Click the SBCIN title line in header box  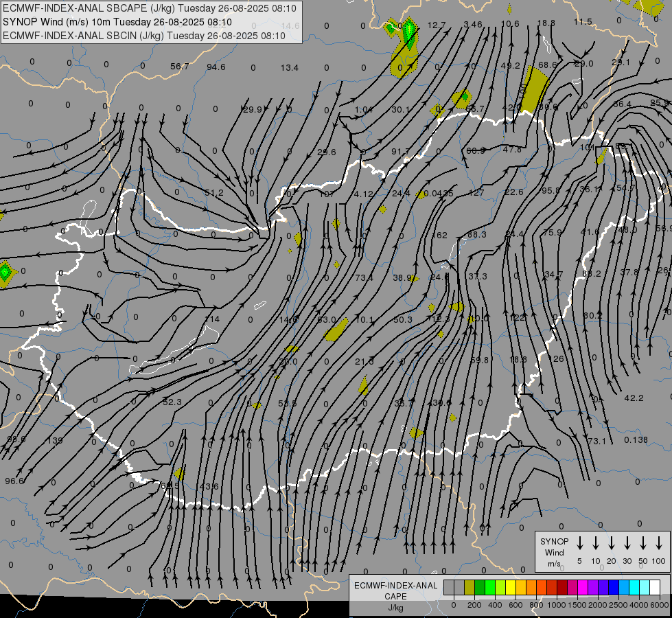pos(144,36)
